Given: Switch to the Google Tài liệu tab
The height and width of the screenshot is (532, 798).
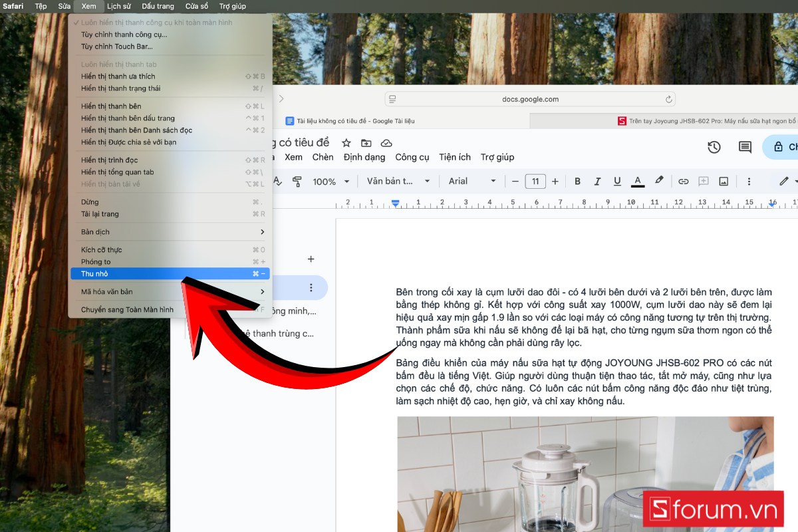Looking at the screenshot, I should pyautogui.click(x=350, y=121).
